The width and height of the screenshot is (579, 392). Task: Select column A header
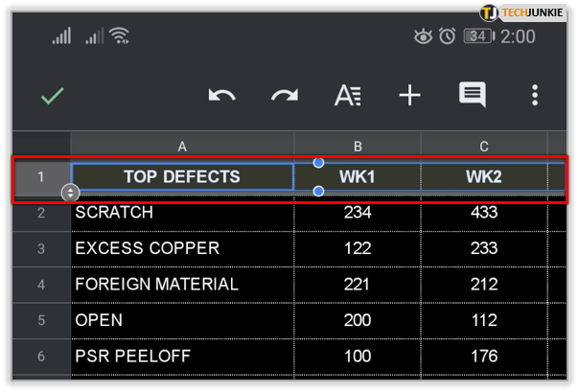[x=182, y=146]
